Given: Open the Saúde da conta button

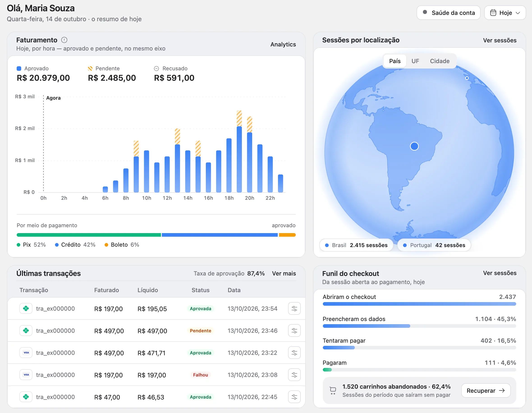Looking at the screenshot, I should (x=448, y=13).
